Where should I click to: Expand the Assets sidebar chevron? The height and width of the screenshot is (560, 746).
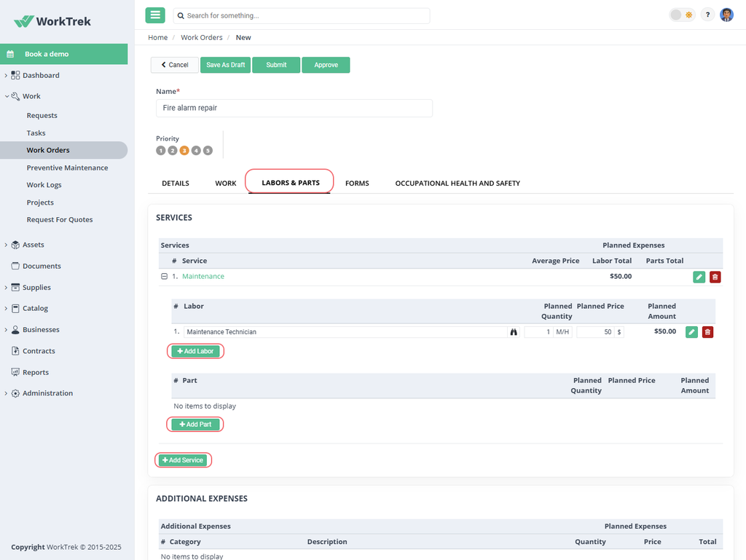(6, 245)
